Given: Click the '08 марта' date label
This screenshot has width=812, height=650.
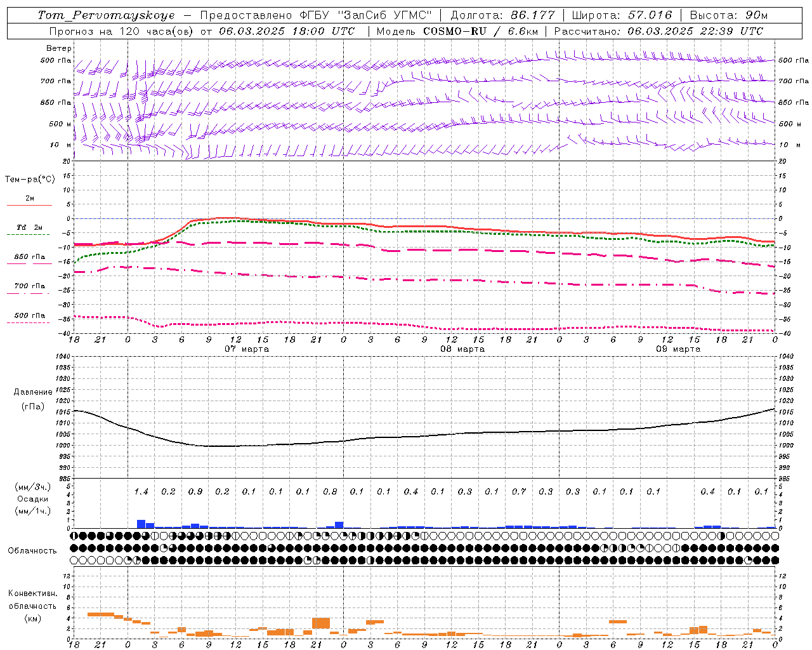Looking at the screenshot, I should [x=462, y=349].
